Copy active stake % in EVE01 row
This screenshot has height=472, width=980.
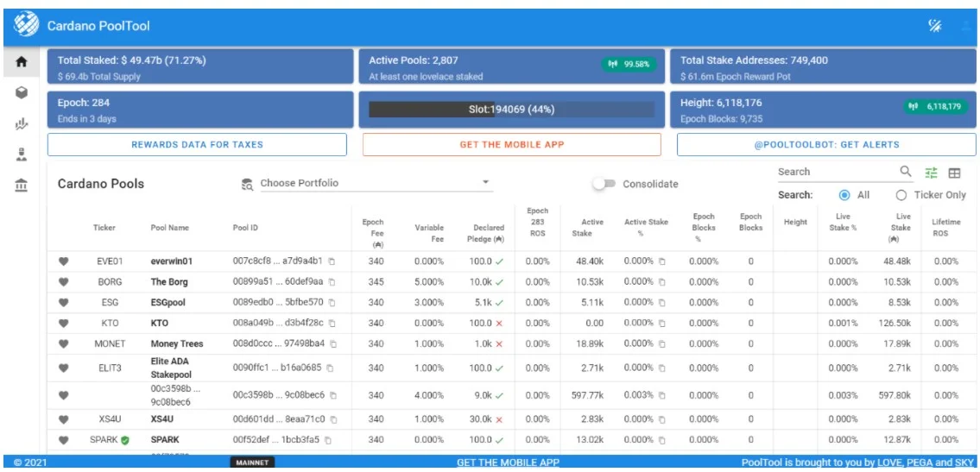click(x=662, y=261)
